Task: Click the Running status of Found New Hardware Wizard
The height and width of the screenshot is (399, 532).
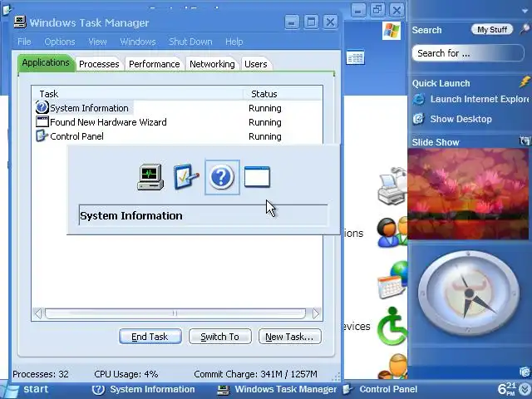Action: coord(265,122)
